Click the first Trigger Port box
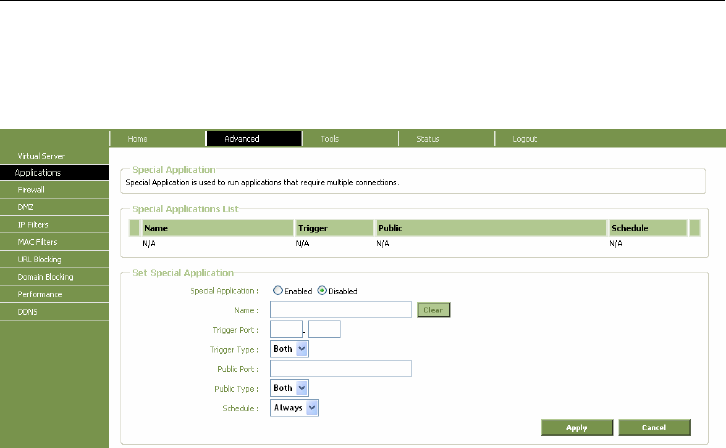This screenshot has height=448, width=726. click(286, 329)
